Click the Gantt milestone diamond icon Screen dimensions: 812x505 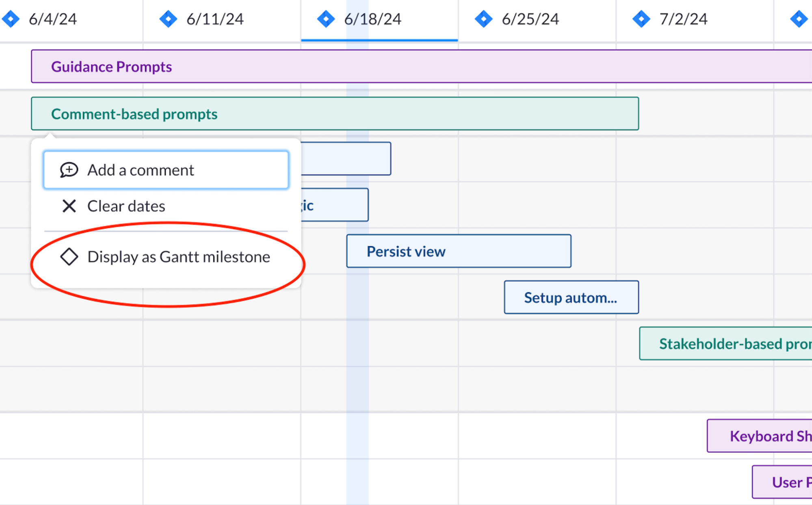click(x=70, y=257)
